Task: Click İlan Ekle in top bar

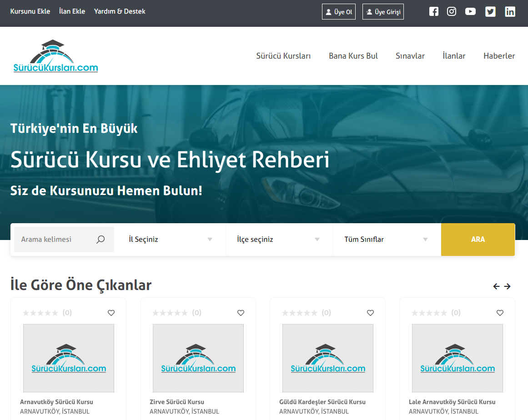Action: [x=72, y=11]
